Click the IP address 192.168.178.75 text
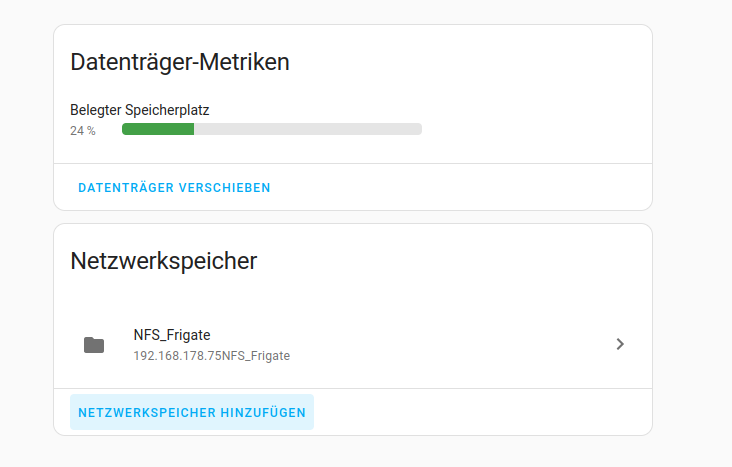This screenshot has width=732, height=467. tap(176, 355)
